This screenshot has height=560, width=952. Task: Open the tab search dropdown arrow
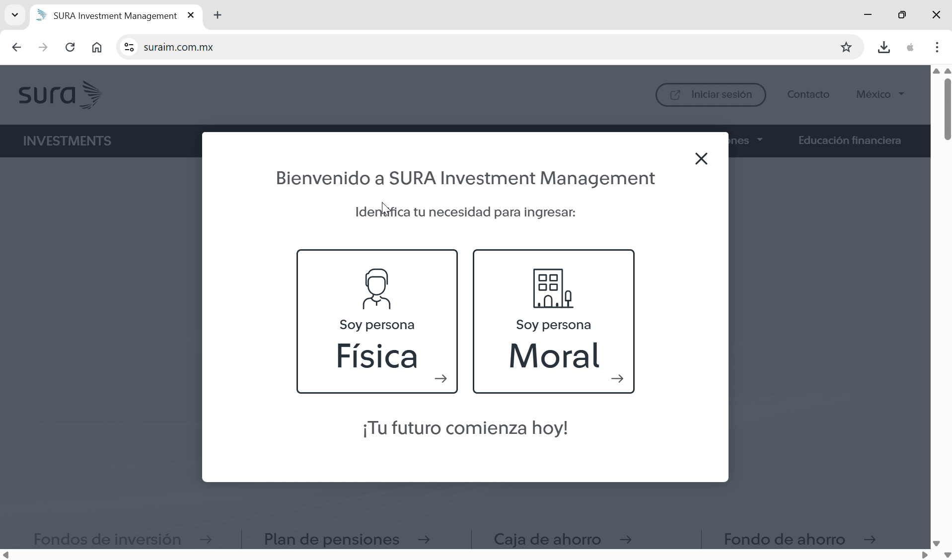pos(15,15)
